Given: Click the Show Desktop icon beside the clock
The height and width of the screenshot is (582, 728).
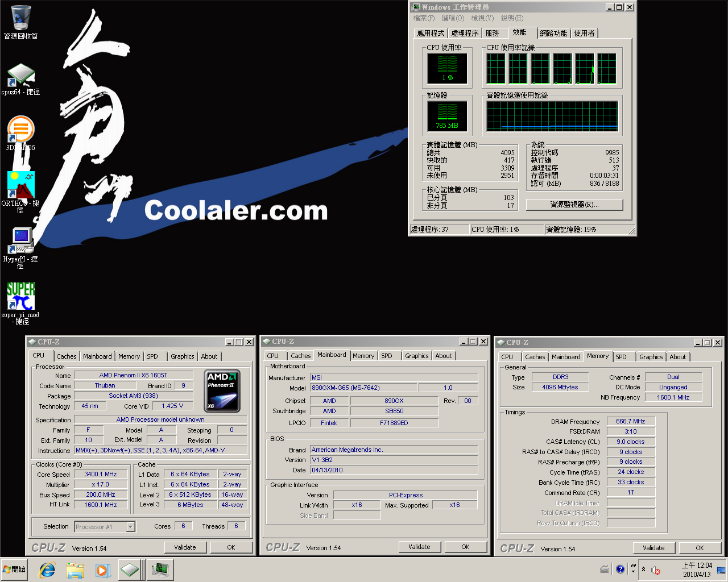Looking at the screenshot, I should point(721,569).
